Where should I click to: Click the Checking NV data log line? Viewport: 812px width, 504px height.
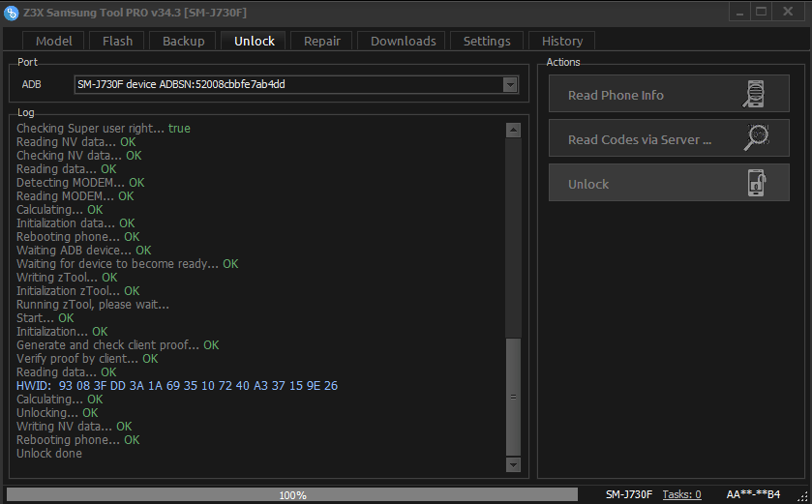(x=79, y=155)
